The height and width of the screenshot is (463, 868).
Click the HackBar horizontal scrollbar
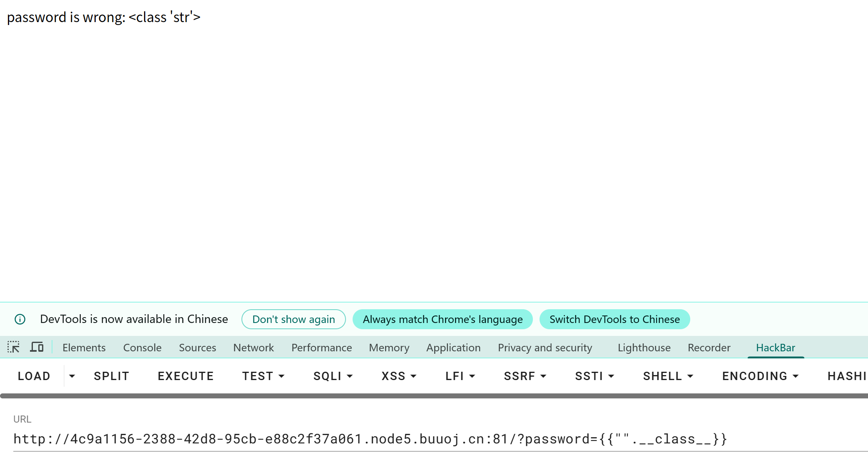(433, 396)
